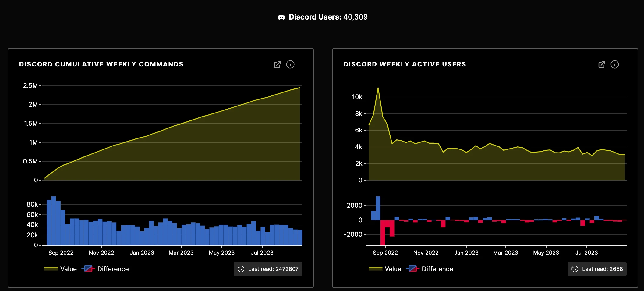Click yellow Value swatch in Weekly Commands legend

pyautogui.click(x=51, y=269)
